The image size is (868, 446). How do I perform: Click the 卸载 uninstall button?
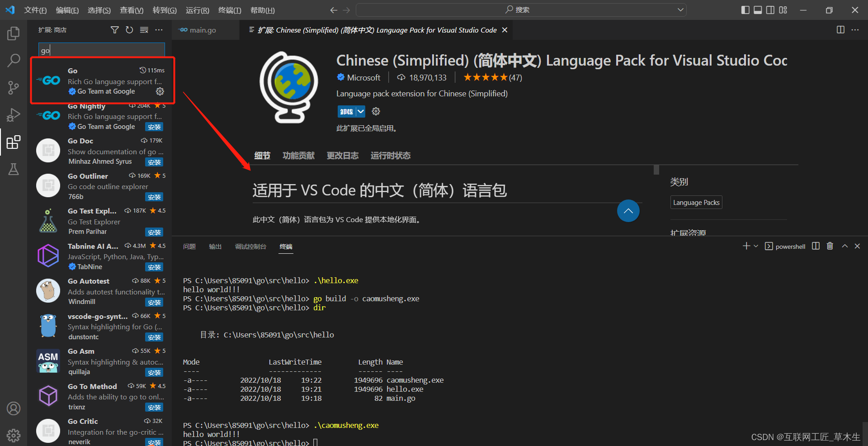[347, 111]
